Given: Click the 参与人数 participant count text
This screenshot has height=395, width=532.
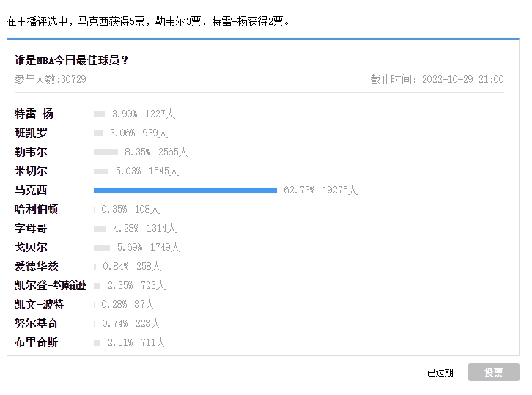Looking at the screenshot, I should point(51,79).
